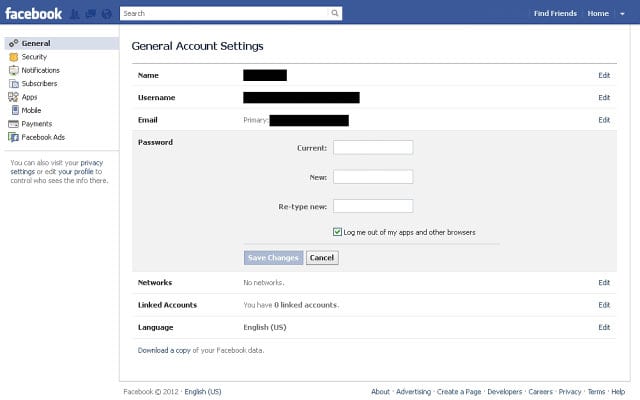Click the Payments card icon
This screenshot has width=640, height=400.
point(13,124)
